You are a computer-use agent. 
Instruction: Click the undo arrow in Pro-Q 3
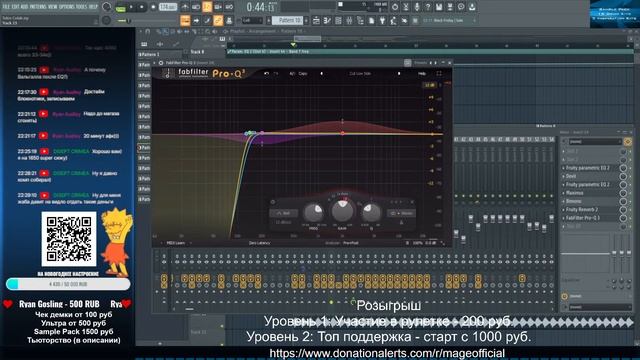point(267,73)
